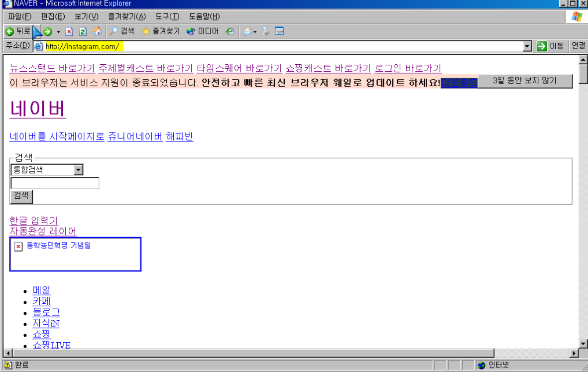This screenshot has height=372, width=588.
Task: Click 네이버를 시작페이지로 link
Action: (57, 136)
